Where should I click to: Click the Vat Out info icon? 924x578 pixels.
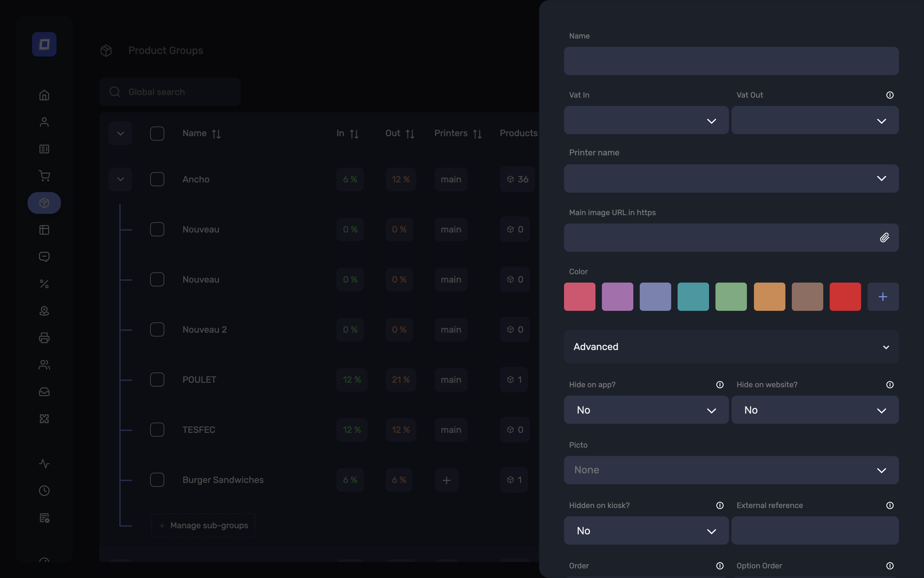point(890,95)
